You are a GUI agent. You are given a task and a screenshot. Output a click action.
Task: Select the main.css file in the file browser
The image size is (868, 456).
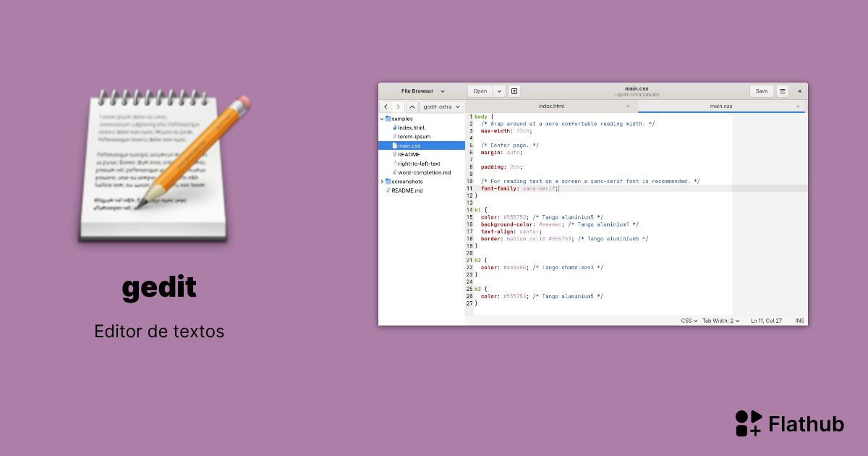click(x=409, y=145)
